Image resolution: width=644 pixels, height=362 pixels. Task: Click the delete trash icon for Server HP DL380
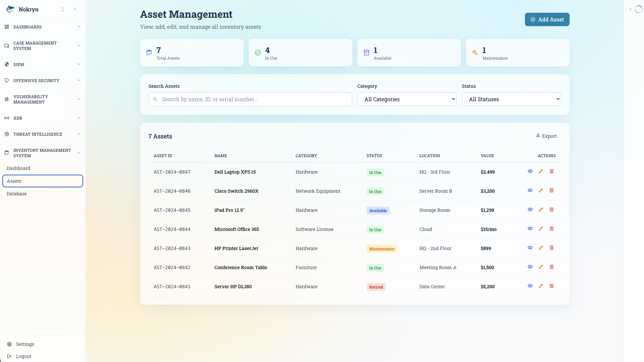[x=551, y=286]
